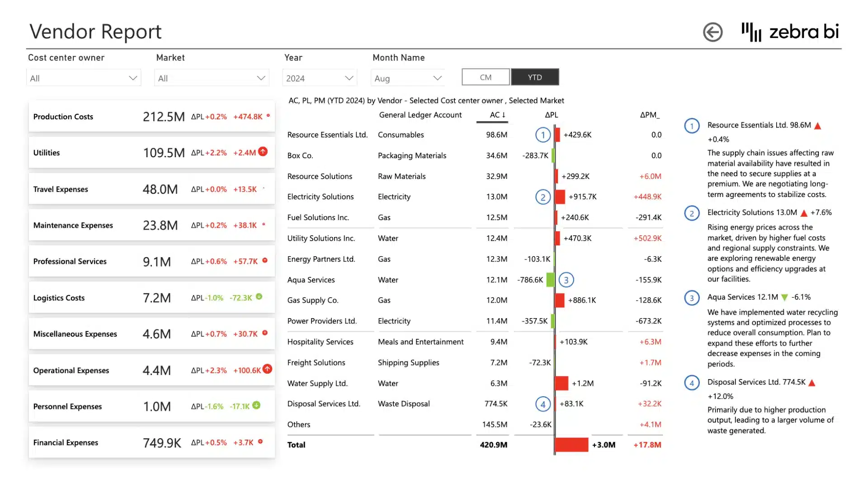868x488 pixels.
Task: Click the back navigation arrow icon
Action: tap(713, 32)
